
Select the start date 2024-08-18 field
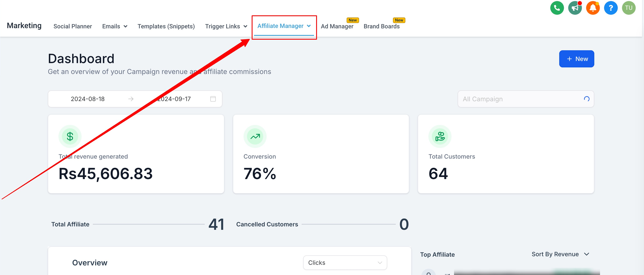coord(88,99)
